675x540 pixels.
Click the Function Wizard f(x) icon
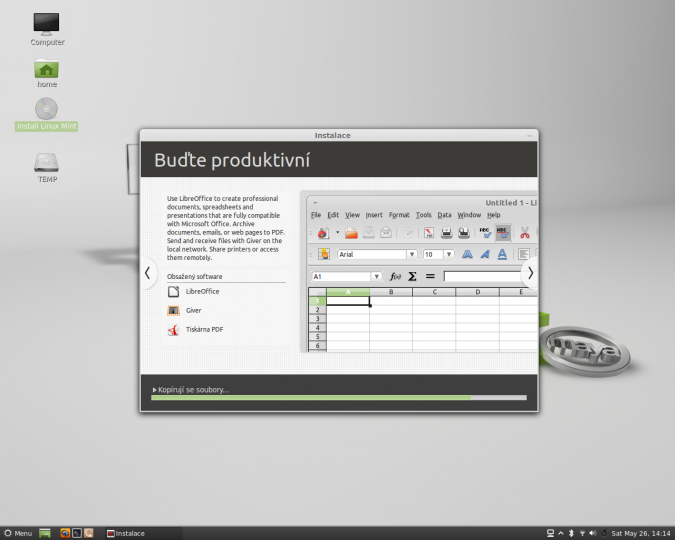pyautogui.click(x=395, y=276)
